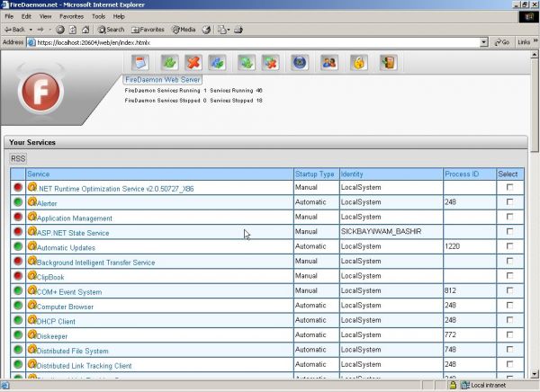Check the Application Management row checkbox
This screenshot has width=540, height=392.
click(x=509, y=217)
